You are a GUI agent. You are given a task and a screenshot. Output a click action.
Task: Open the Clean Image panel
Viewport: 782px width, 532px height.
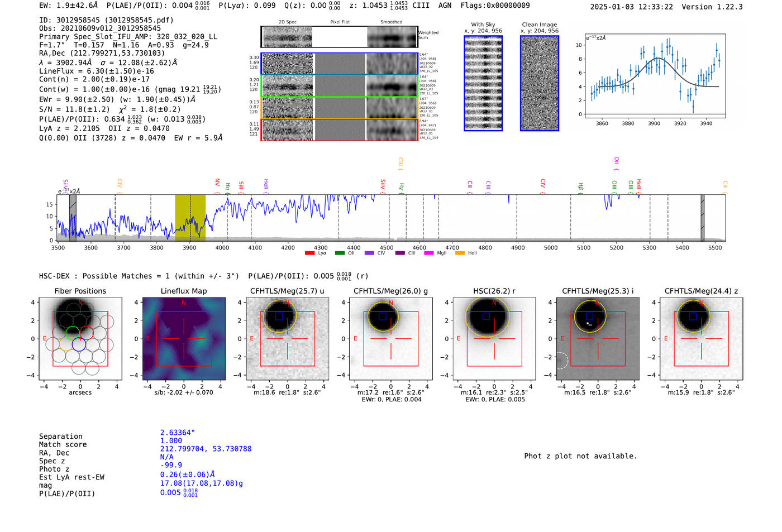point(540,83)
